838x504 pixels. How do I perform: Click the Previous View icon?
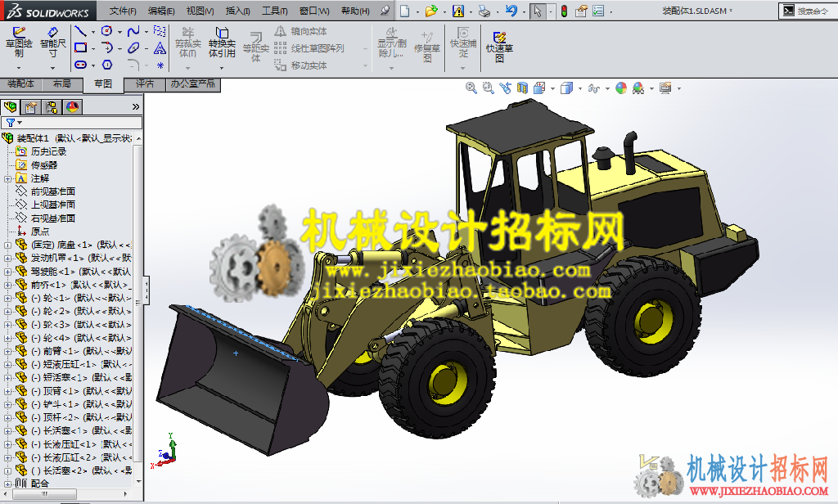coord(505,88)
